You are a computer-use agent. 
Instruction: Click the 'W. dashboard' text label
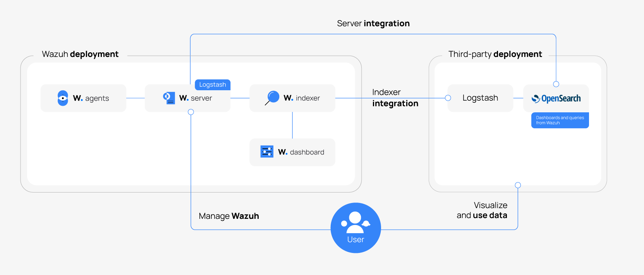tap(301, 152)
